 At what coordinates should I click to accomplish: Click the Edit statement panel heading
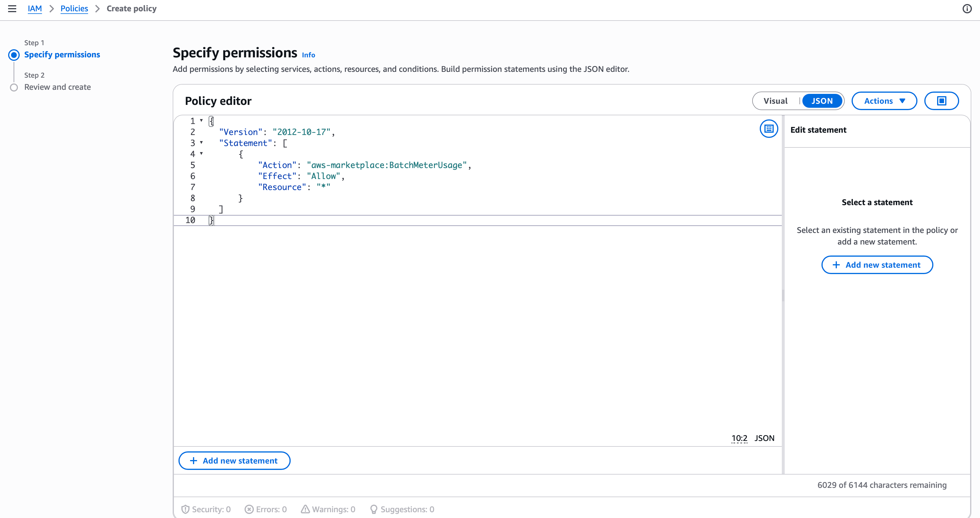pos(818,130)
